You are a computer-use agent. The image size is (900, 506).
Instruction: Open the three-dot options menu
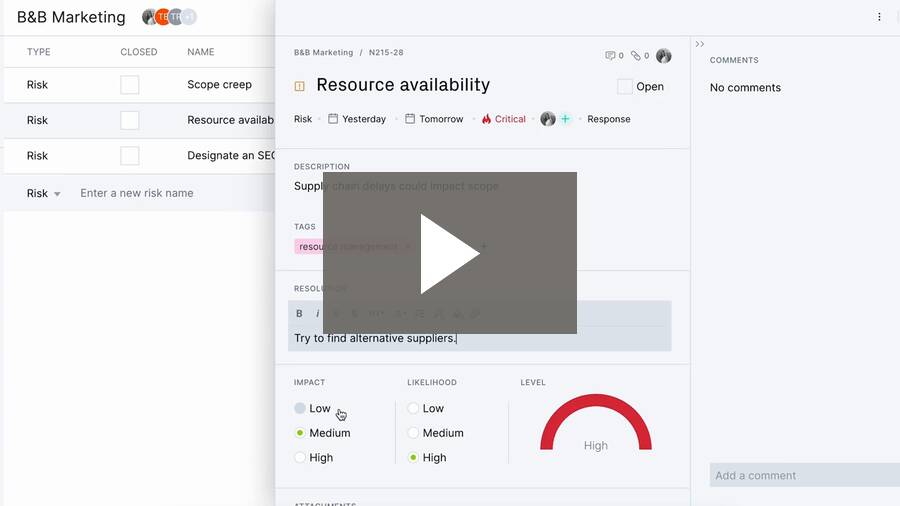click(x=879, y=17)
